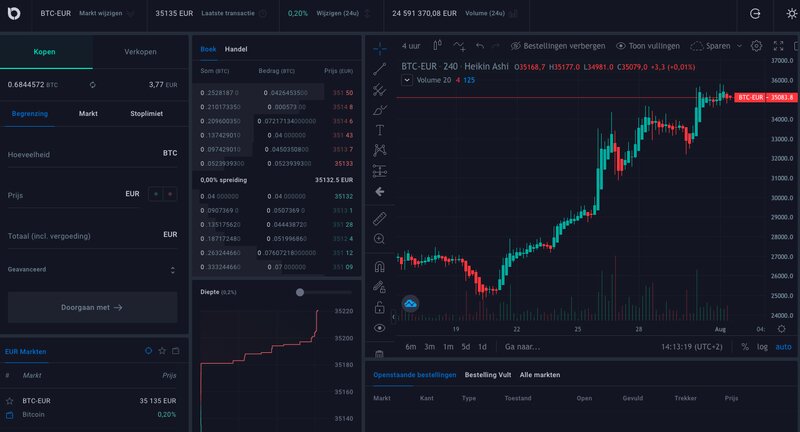Viewport: 800px width, 432px height.
Task: Click the folder icon in EUR Markten header
Action: (176, 351)
